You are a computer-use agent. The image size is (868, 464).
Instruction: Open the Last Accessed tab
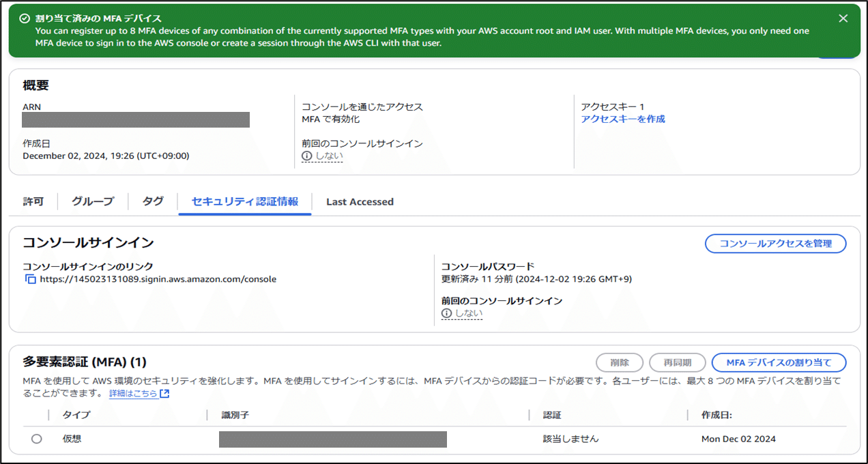click(359, 201)
